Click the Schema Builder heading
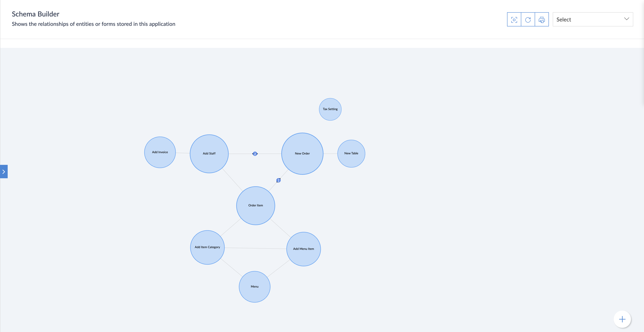Viewport: 644px width, 332px height. coord(35,14)
